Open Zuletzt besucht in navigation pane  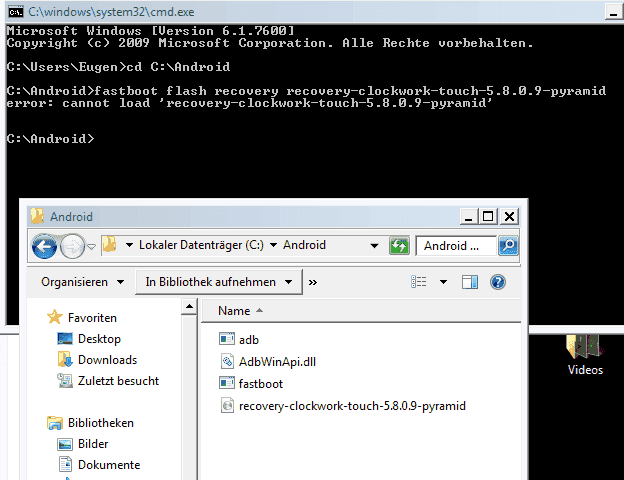coord(118,381)
